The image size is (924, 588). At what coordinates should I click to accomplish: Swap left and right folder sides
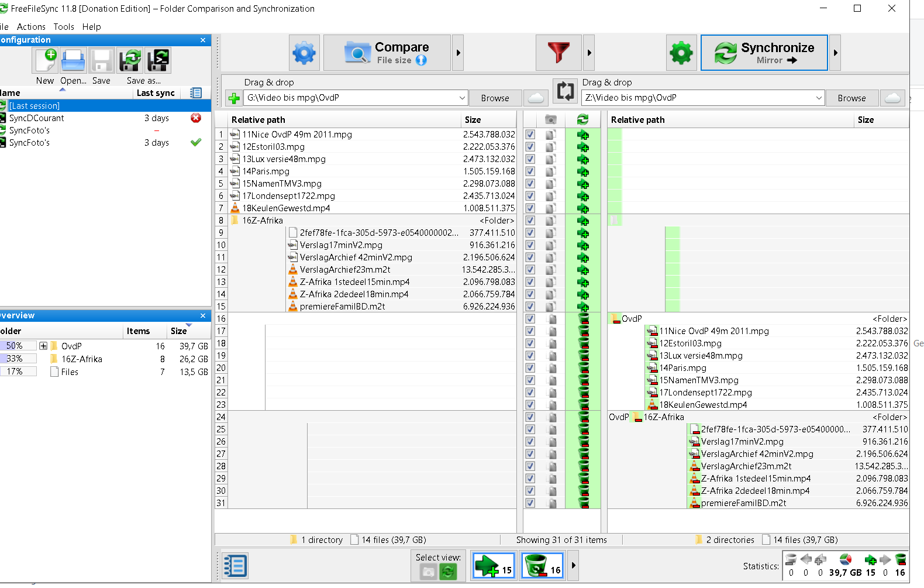(x=566, y=91)
